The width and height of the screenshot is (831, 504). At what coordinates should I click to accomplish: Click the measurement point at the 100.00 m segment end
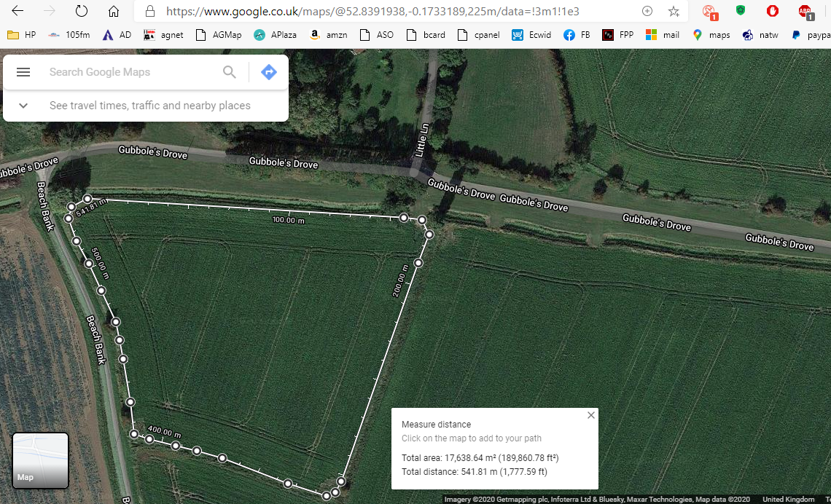[x=404, y=218]
